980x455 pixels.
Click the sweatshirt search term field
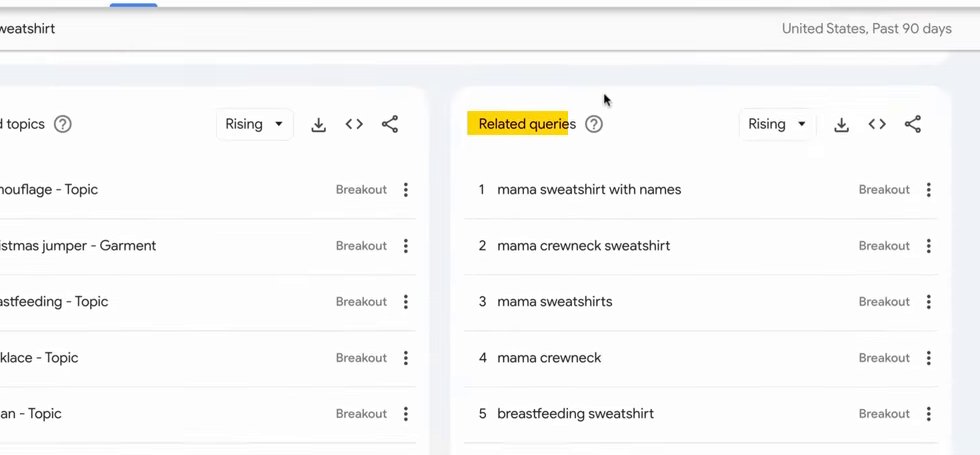pos(28,29)
